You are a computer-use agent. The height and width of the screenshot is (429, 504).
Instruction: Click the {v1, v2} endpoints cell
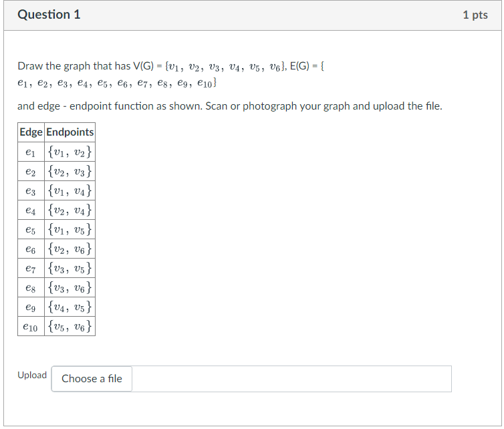70,152
